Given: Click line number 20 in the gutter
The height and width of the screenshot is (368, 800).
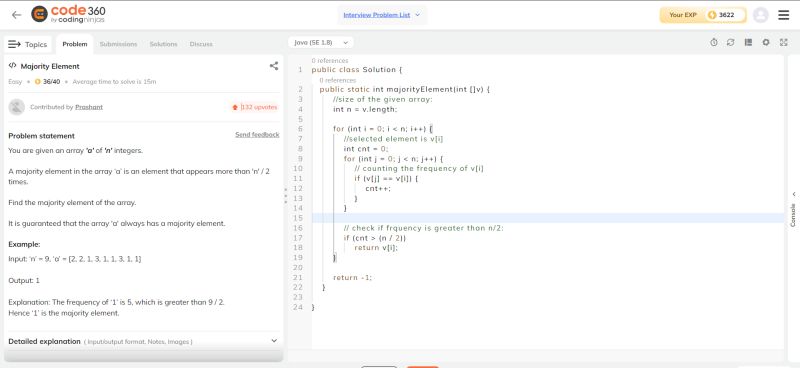Looking at the screenshot, I should tap(298, 267).
